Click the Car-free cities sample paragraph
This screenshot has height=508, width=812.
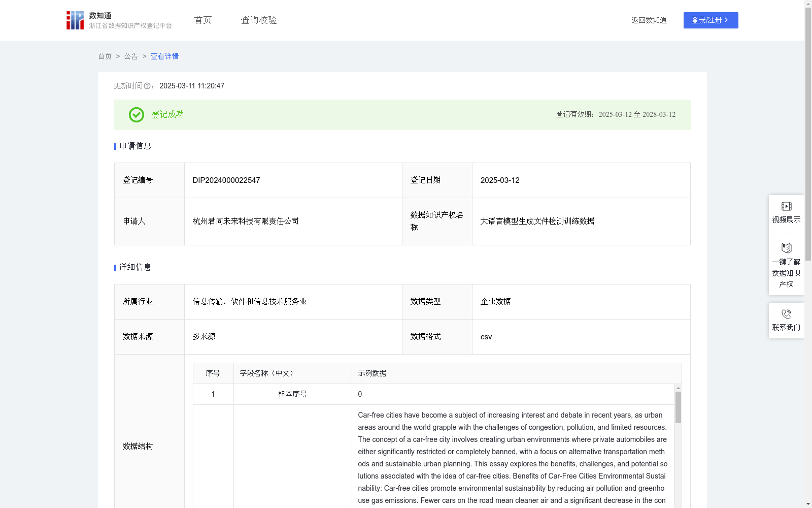[x=513, y=458]
